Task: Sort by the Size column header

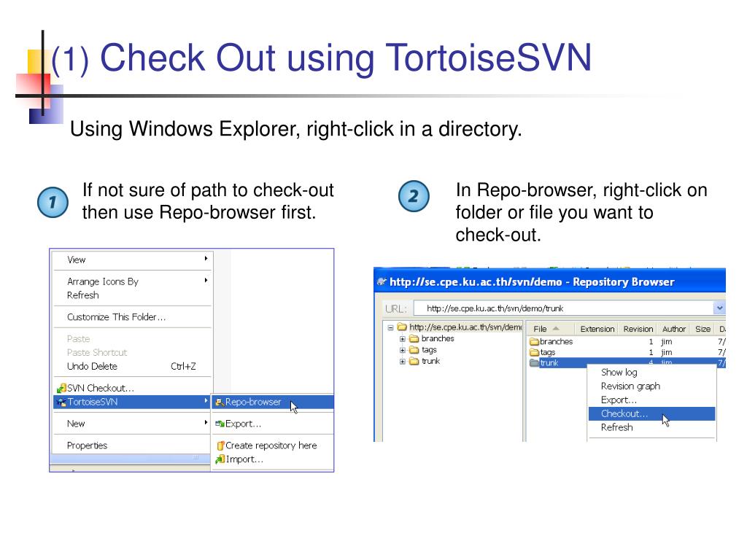Action: coord(703,329)
